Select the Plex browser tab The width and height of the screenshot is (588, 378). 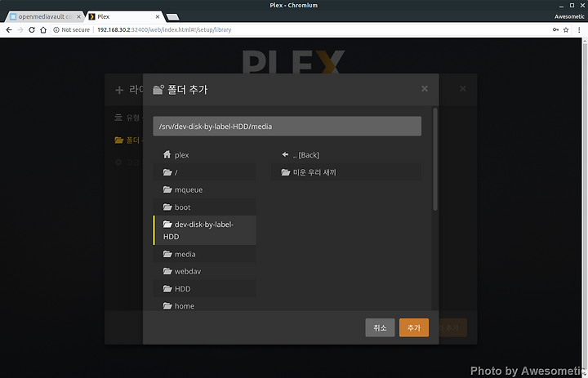[x=124, y=16]
